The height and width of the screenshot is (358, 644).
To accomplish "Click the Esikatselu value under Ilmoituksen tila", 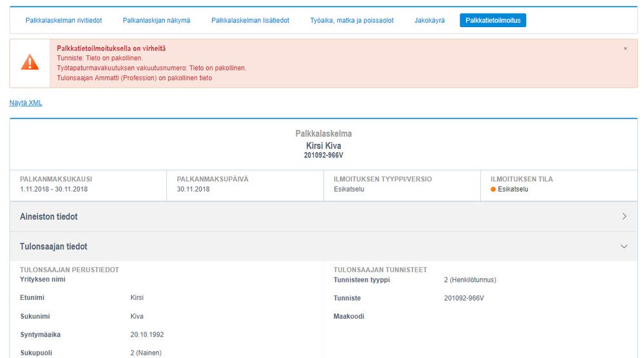I will (x=513, y=189).
